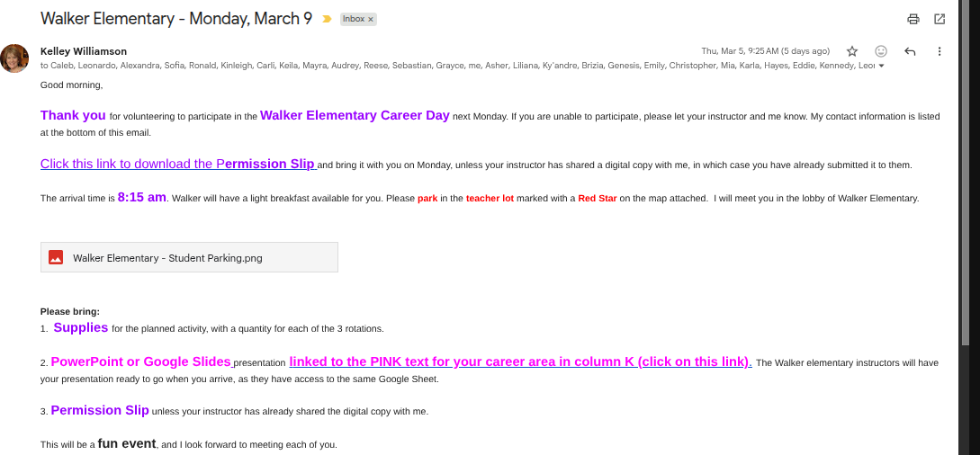Reply to Kelley Williamson's email
Image resolution: width=980 pixels, height=455 pixels.
[910, 51]
